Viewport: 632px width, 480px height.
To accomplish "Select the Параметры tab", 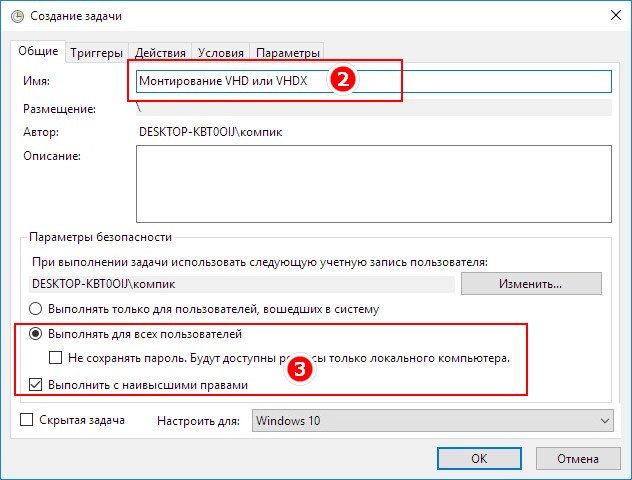I will [x=287, y=53].
